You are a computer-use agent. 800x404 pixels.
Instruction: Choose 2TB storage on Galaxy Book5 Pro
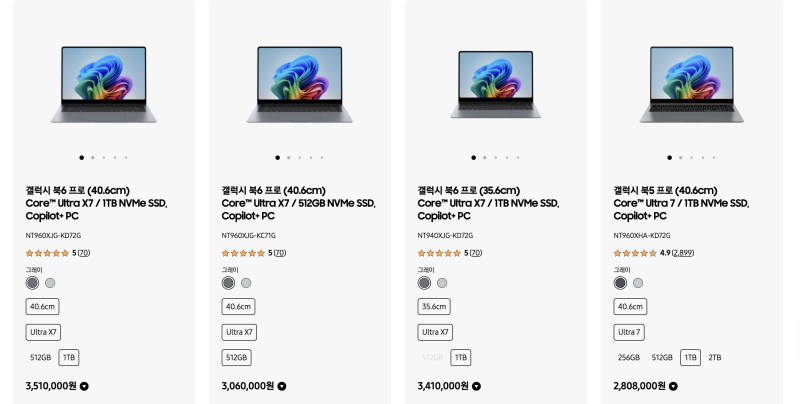click(714, 357)
